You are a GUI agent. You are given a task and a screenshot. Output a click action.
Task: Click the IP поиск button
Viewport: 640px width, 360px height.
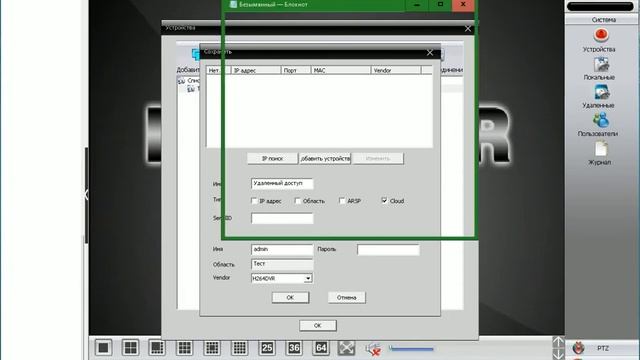tap(272, 158)
